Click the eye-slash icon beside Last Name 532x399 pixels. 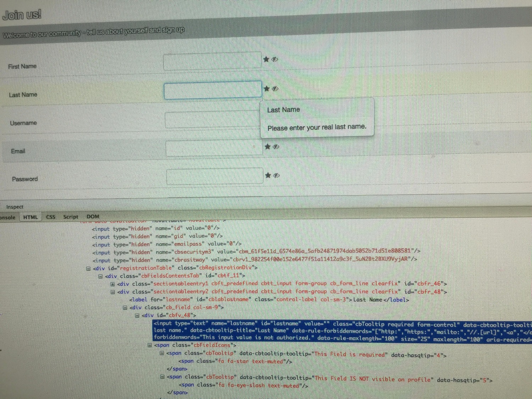click(275, 89)
